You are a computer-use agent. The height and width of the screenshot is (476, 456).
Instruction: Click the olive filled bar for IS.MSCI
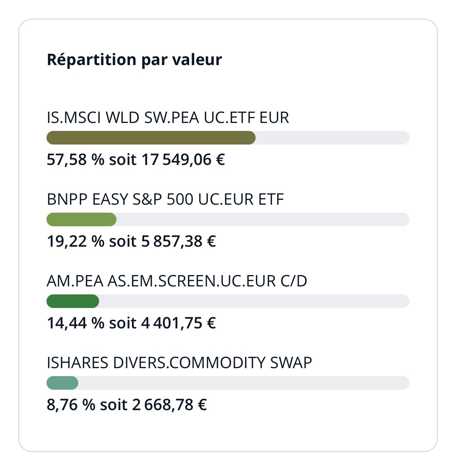(x=150, y=138)
